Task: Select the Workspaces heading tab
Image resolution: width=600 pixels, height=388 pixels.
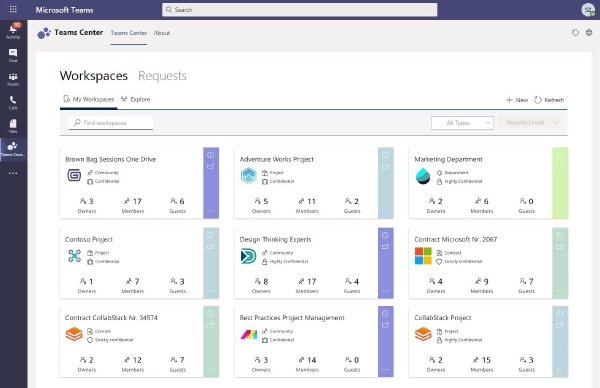Action: coord(94,76)
